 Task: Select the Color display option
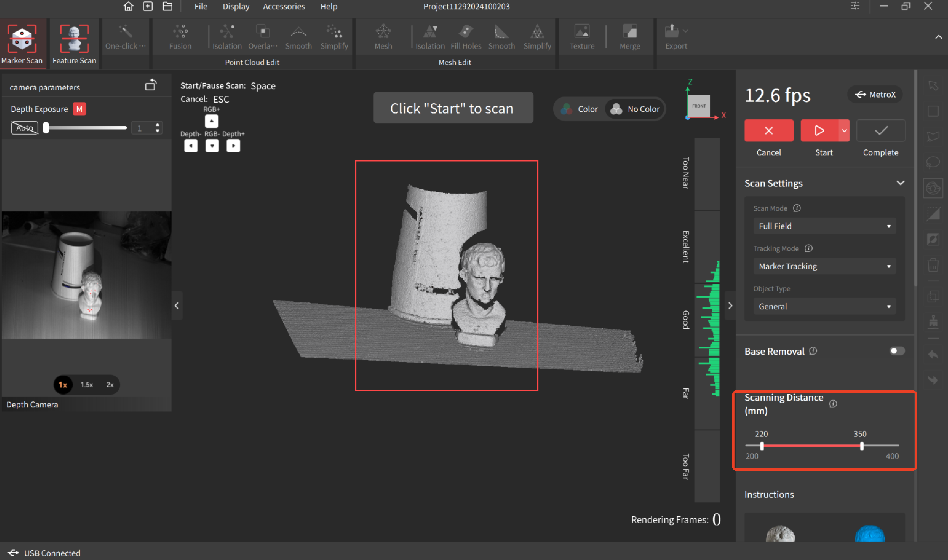580,109
